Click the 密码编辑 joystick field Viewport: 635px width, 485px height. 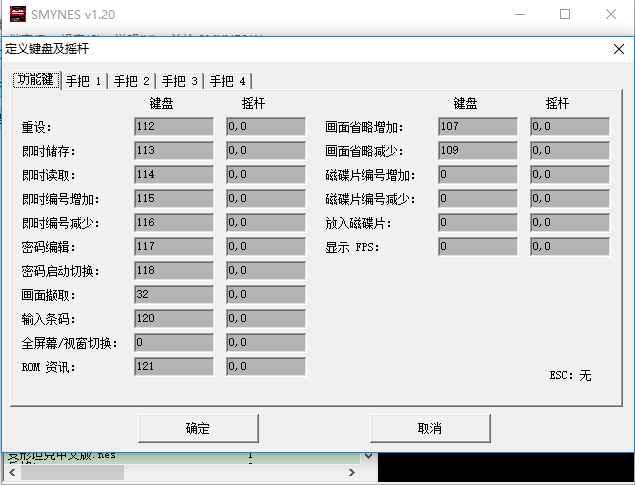pyautogui.click(x=266, y=246)
